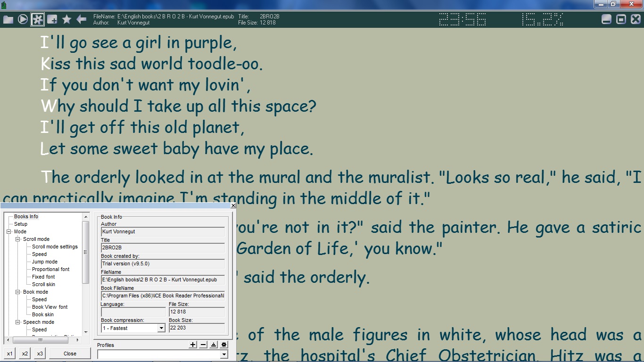The width and height of the screenshot is (644, 362).
Task: Click the FileName field with epub path
Action: point(163,280)
